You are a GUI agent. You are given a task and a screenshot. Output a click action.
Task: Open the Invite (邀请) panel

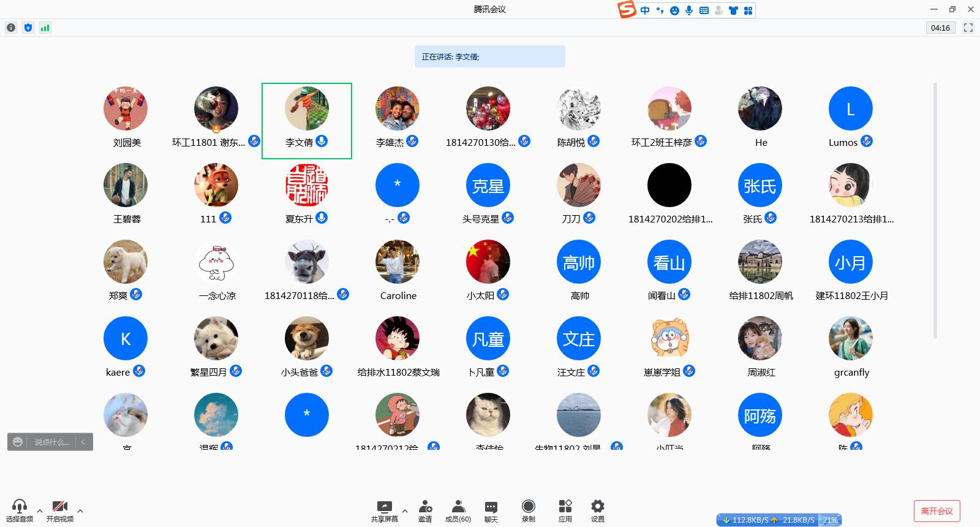click(425, 510)
